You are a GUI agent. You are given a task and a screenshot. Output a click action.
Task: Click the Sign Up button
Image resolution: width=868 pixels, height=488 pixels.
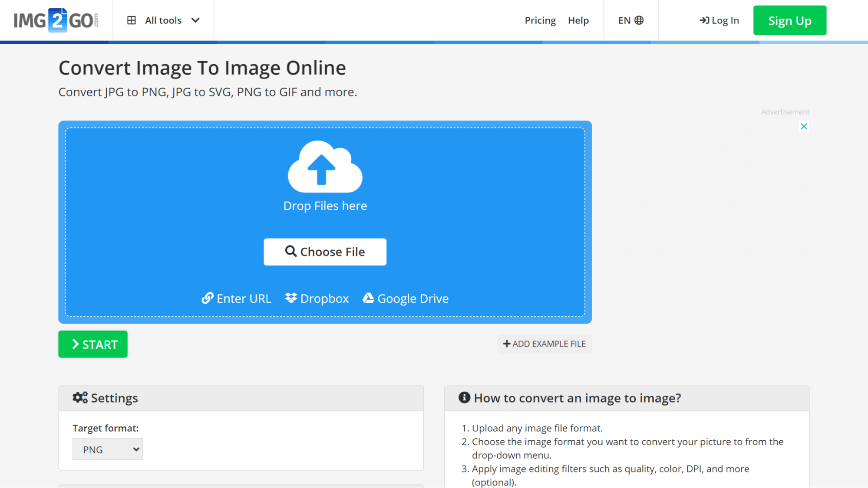pyautogui.click(x=790, y=20)
